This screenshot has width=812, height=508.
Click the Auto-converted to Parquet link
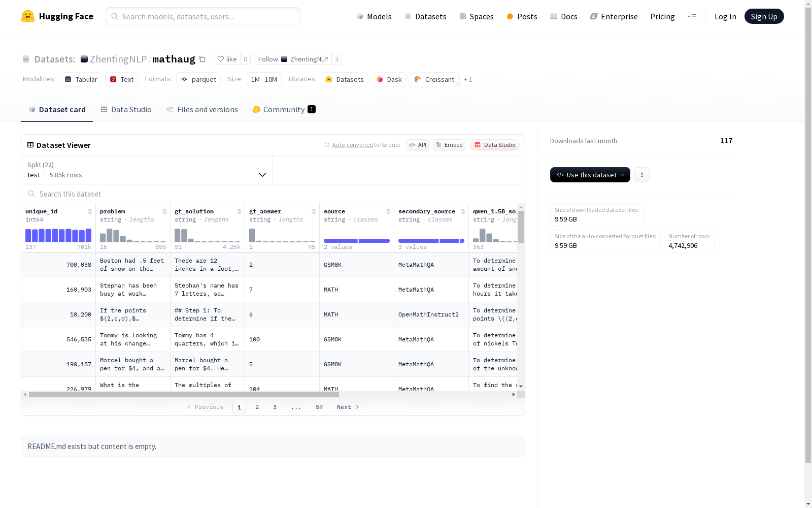[363, 145]
